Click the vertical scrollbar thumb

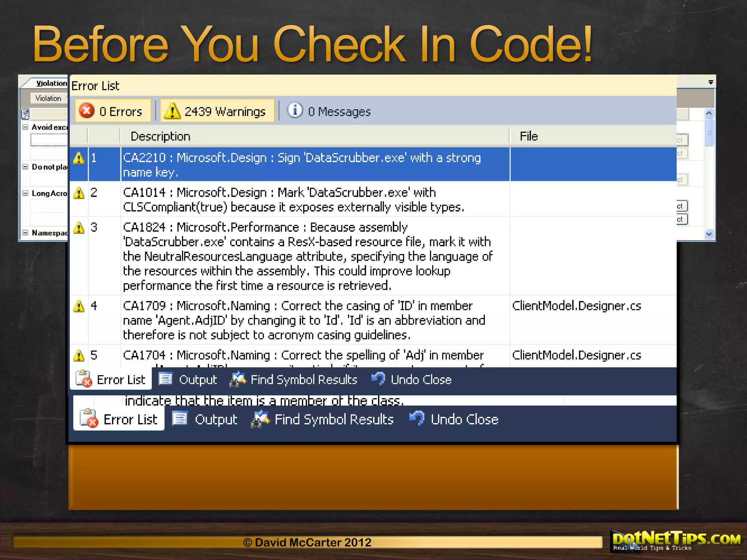[709, 132]
